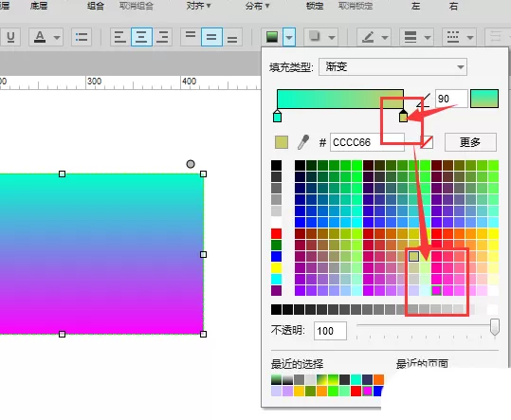
Task: Open the 对齐 menu
Action: tap(198, 6)
